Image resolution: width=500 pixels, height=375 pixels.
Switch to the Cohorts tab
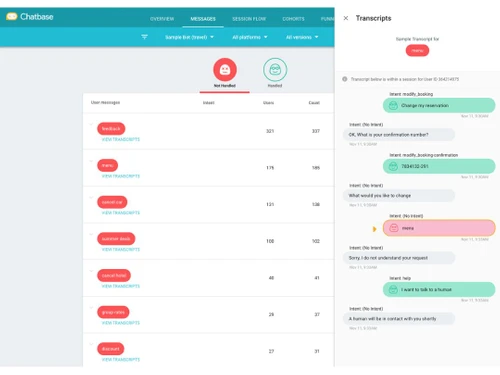(293, 19)
